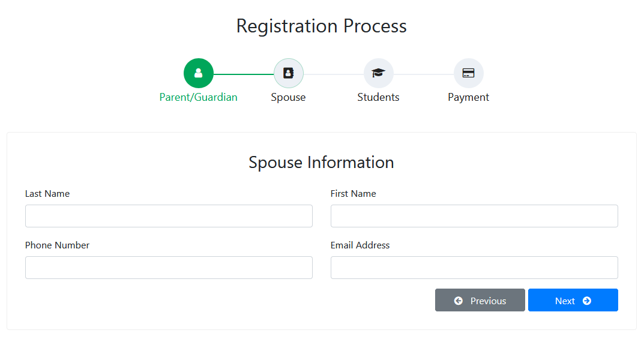644x339 pixels.
Task: Click the green Parent/Guardian user icon
Action: (x=199, y=73)
